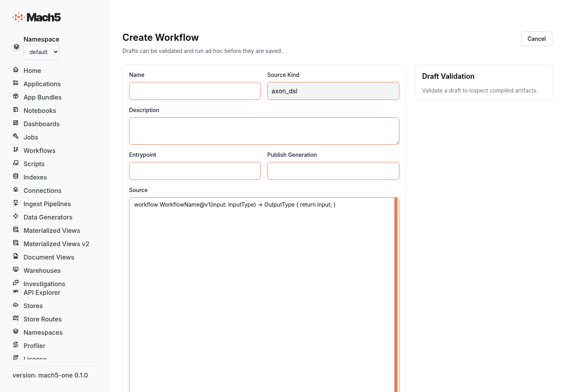Click the Stores icon
This screenshot has width=565, height=392.
[x=16, y=305]
